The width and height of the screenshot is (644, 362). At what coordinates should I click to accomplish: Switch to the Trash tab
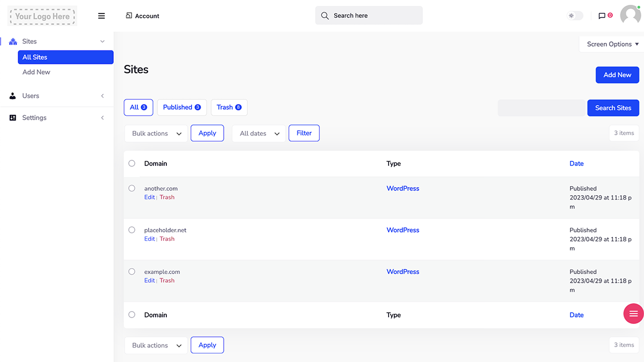point(229,107)
